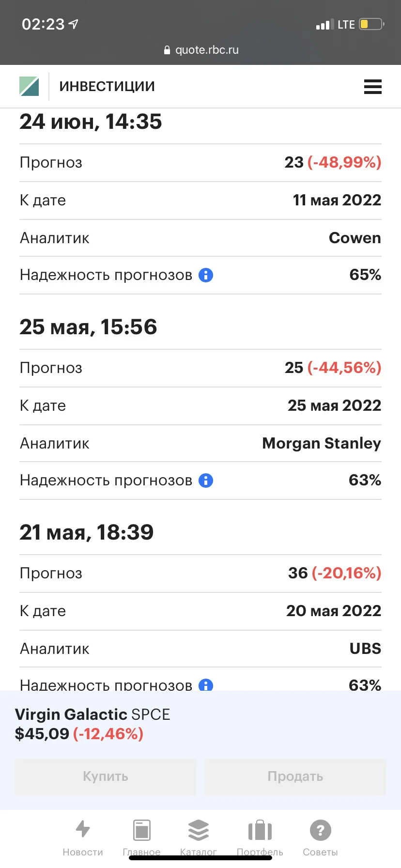The image size is (401, 868).
Task: Show reliability info for Cowen forecast
Action: pos(206,275)
